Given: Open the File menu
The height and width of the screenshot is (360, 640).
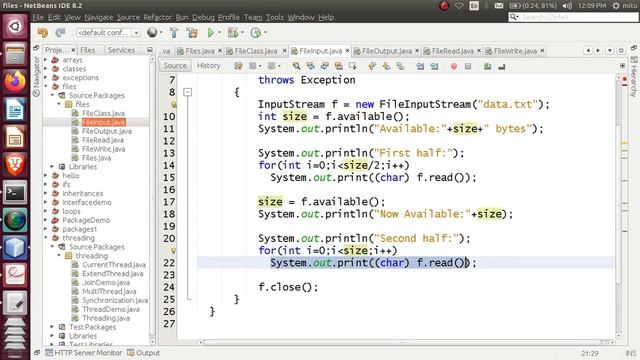Looking at the screenshot, I should 38,17.
